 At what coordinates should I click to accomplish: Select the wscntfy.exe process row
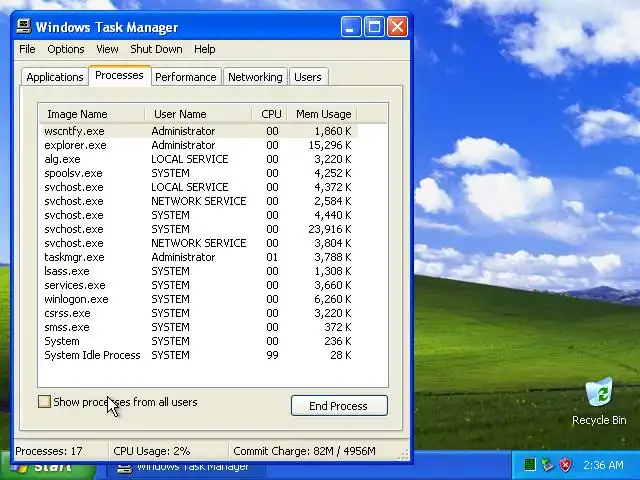pyautogui.click(x=198, y=131)
